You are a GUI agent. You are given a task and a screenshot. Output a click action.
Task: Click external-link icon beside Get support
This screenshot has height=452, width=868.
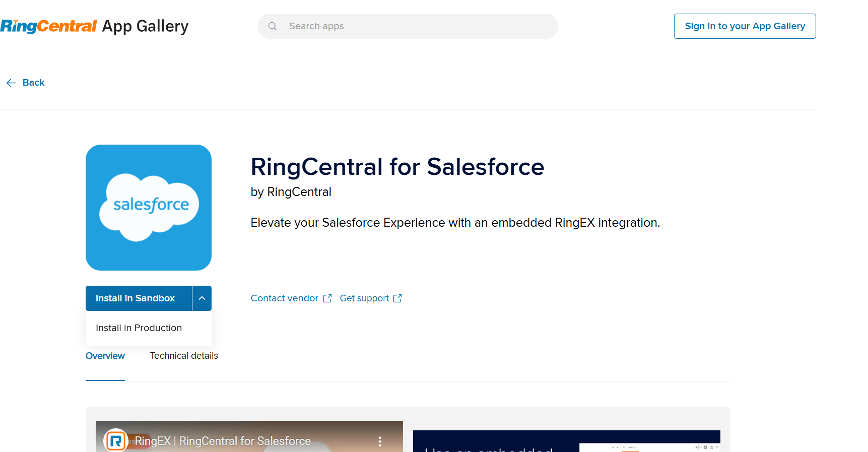pos(397,298)
